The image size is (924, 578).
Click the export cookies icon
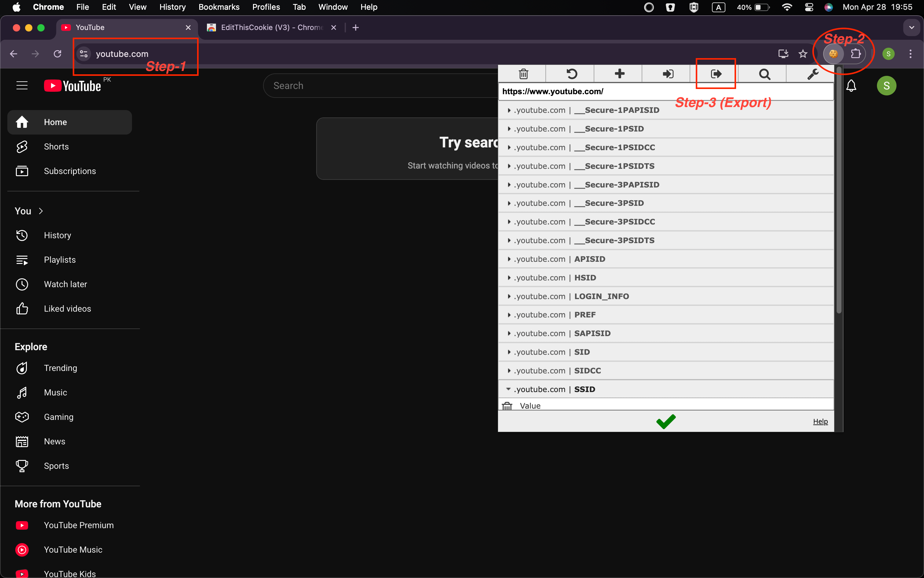pyautogui.click(x=716, y=74)
